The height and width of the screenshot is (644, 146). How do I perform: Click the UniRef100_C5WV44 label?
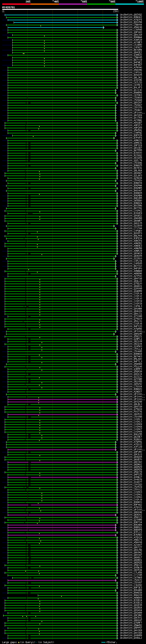point(131,25)
